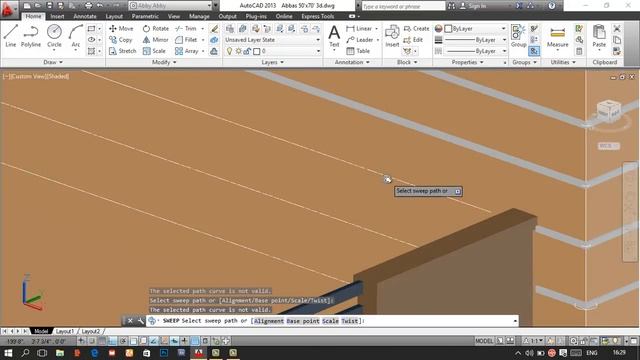Open the annotation scale 1:1 dropdown
This screenshot has height=360, width=640.
534,341
